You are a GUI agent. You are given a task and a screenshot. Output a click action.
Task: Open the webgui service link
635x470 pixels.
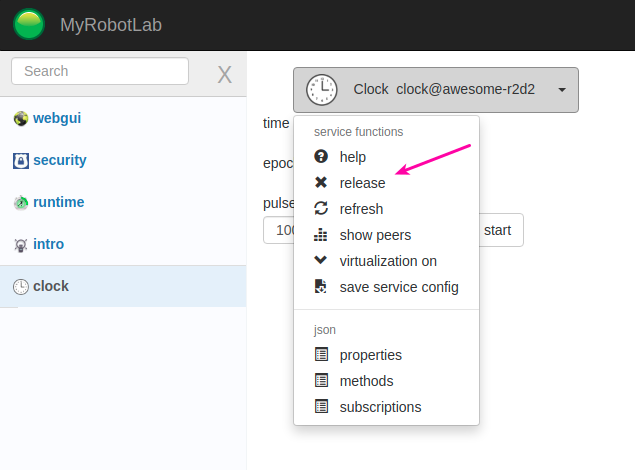[57, 118]
